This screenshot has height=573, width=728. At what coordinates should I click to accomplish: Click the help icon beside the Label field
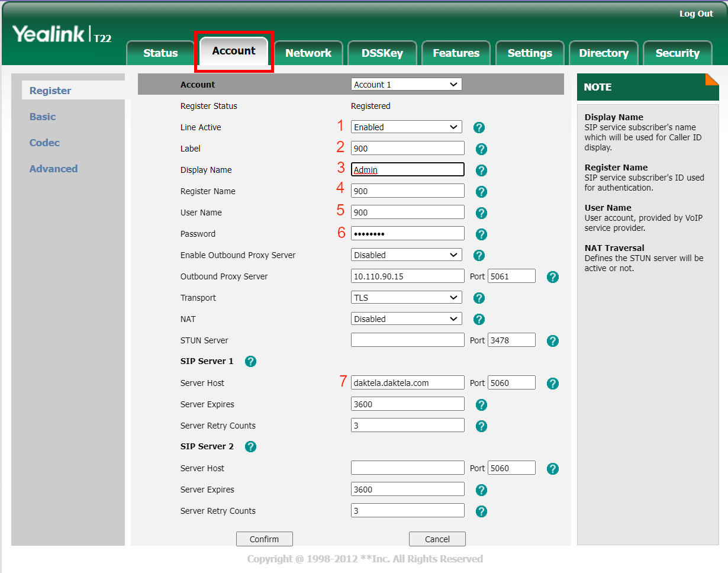(x=481, y=149)
